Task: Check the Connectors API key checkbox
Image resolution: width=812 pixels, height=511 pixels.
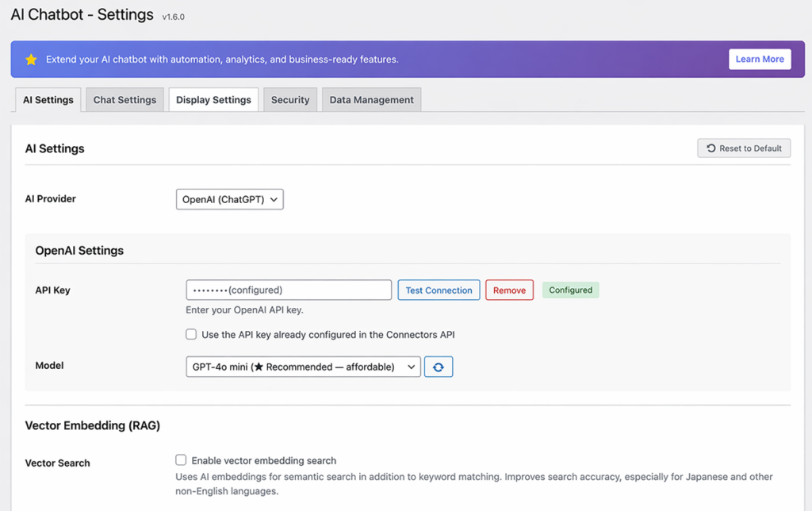Action: (191, 334)
